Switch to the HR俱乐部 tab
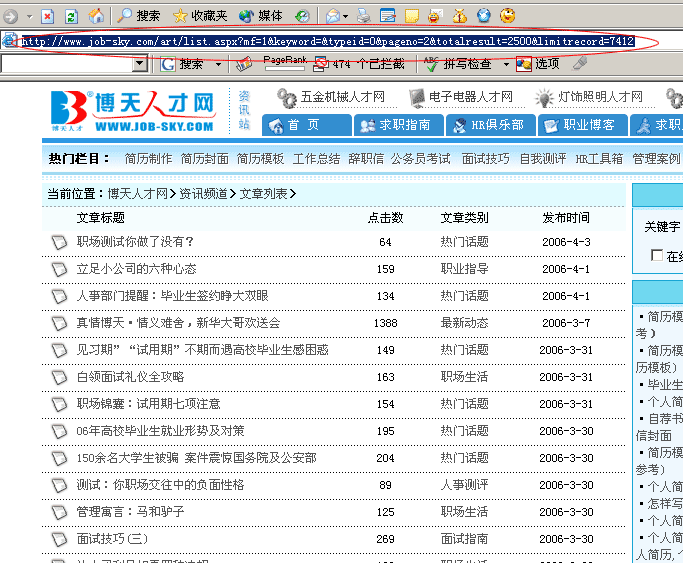The image size is (683, 563). (x=487, y=125)
